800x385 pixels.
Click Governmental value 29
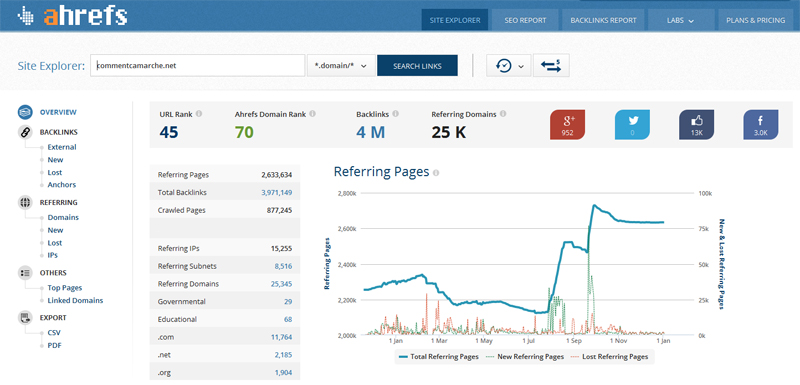288,302
